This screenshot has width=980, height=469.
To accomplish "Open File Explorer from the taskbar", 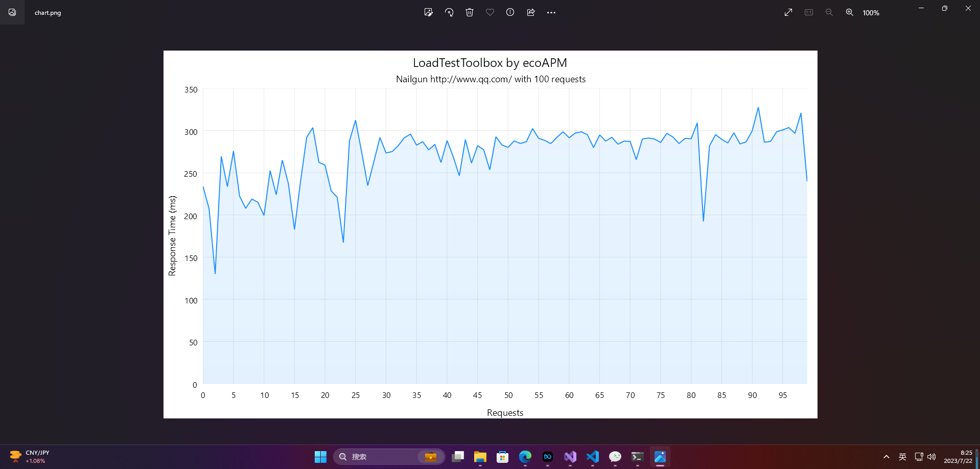I will pyautogui.click(x=480, y=457).
